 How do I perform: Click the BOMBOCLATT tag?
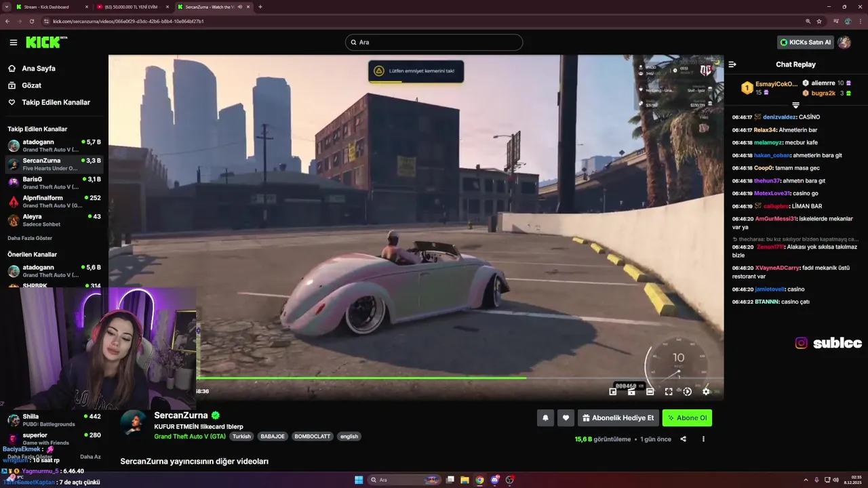313,436
